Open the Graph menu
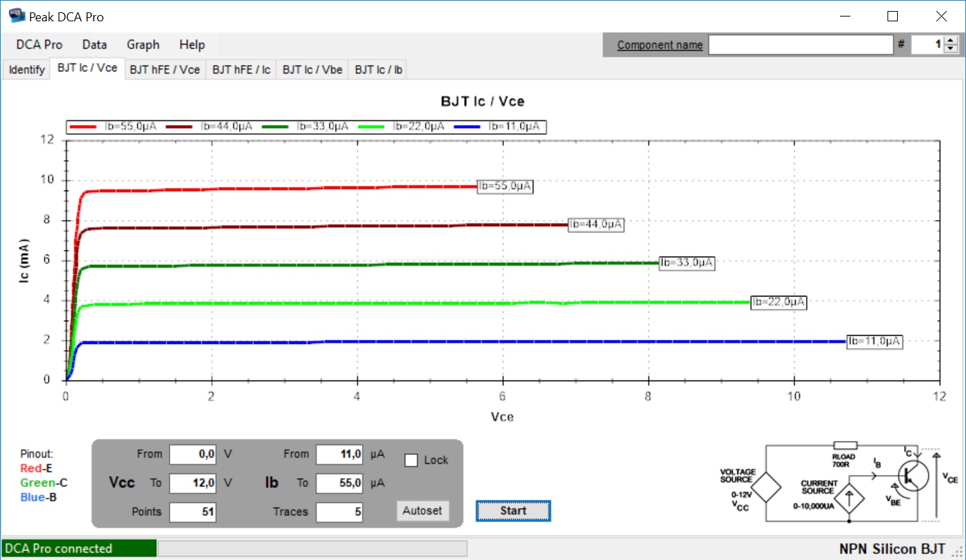The width and height of the screenshot is (966, 560). pos(143,45)
